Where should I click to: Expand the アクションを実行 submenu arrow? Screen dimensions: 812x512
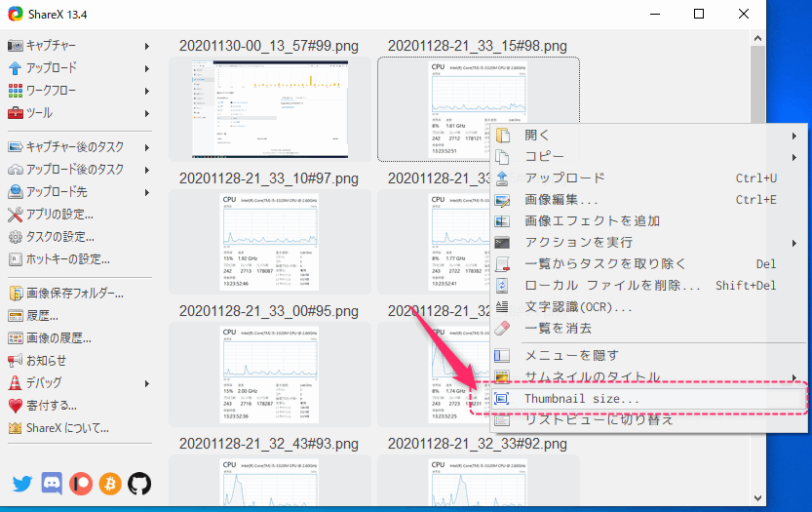(793, 243)
